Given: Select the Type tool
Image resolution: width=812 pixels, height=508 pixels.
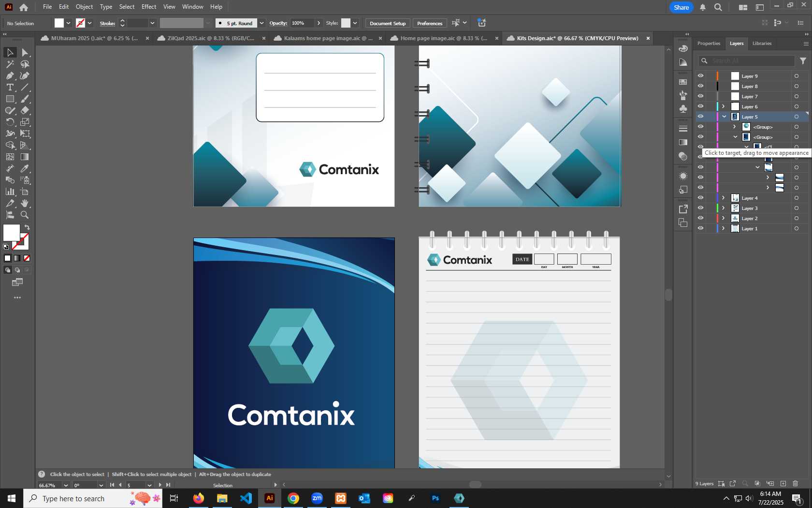Looking at the screenshot, I should pyautogui.click(x=10, y=87).
